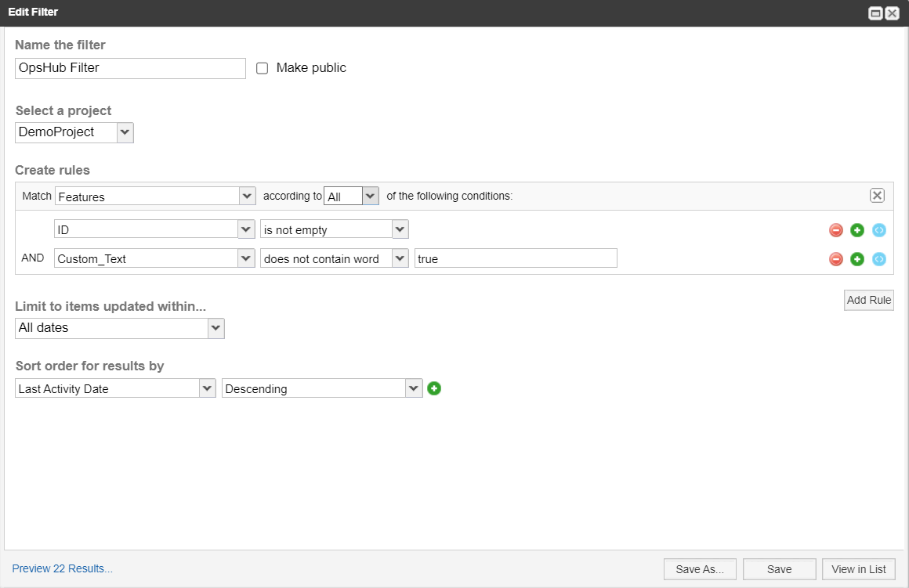Open the DemoProject project dropdown
Image resolution: width=909 pixels, height=588 pixels.
coord(74,132)
